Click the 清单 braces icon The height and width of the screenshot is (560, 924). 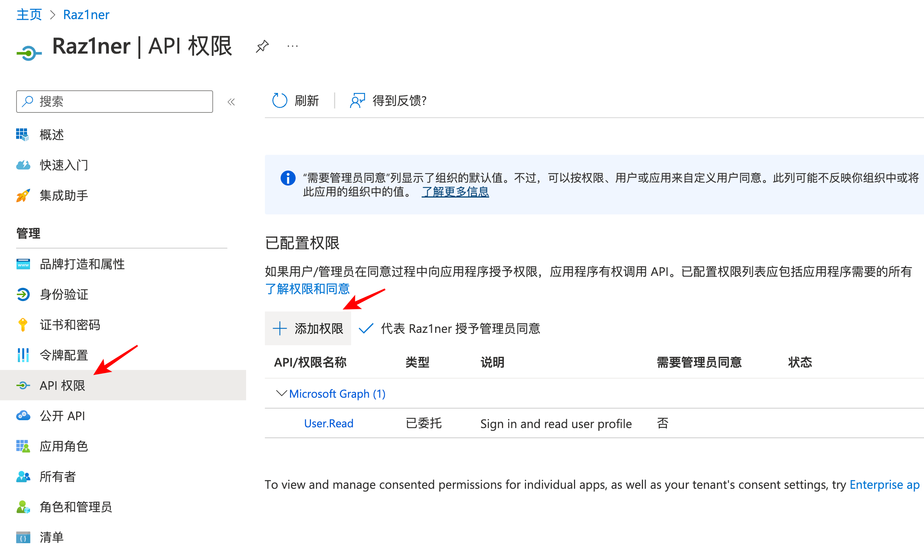coord(23,537)
